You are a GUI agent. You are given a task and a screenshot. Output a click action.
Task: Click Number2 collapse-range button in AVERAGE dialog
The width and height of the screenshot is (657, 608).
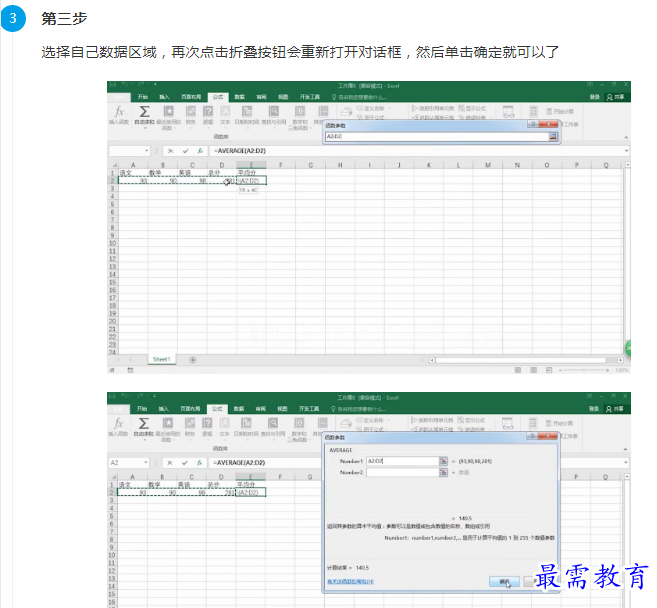(x=443, y=472)
